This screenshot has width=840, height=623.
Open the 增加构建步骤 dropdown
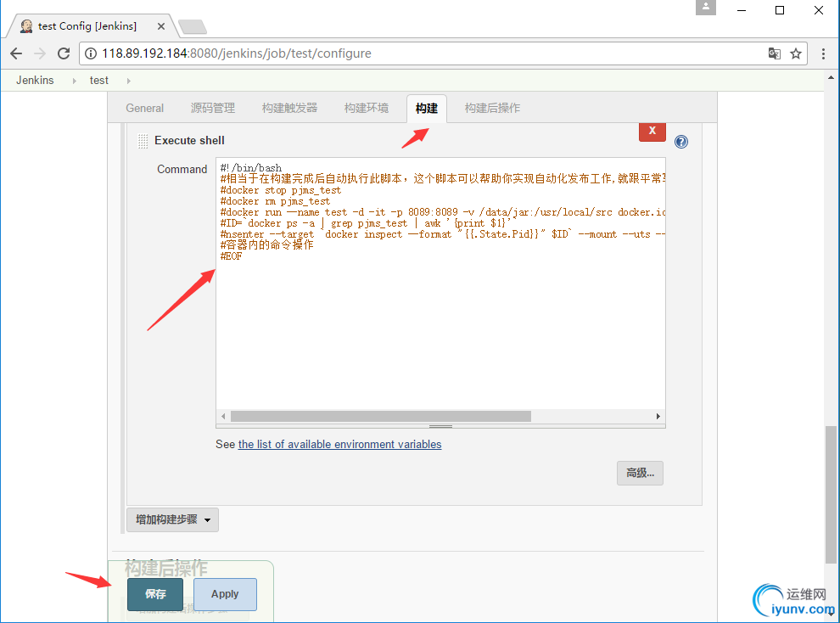coord(172,519)
